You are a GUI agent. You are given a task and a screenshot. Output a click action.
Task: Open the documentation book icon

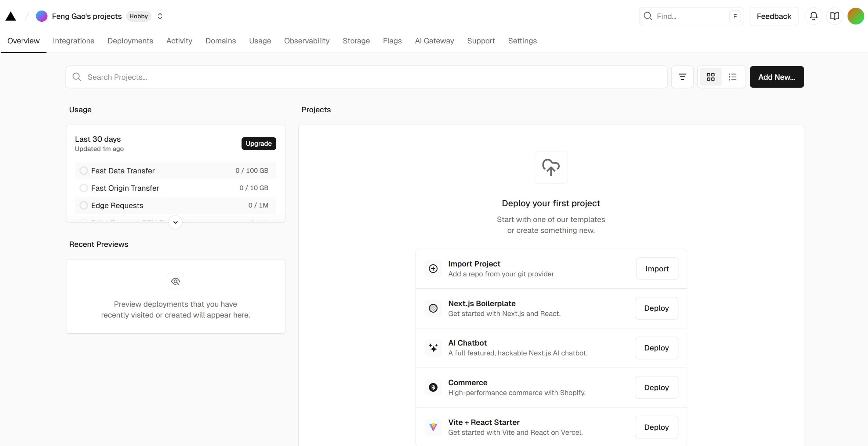(834, 16)
